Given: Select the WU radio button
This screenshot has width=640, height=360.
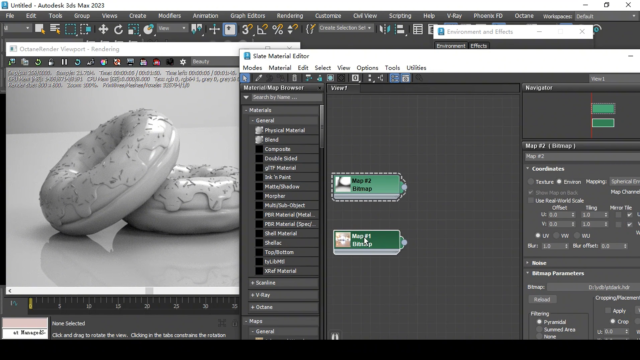Looking at the screenshot, I should (577, 236).
